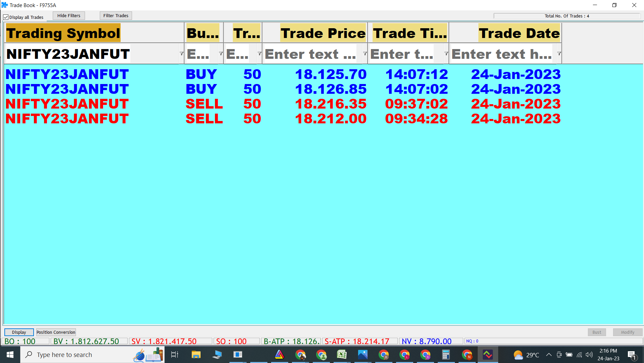Sort by Trading Symbol column header
644x363 pixels.
coord(63,33)
